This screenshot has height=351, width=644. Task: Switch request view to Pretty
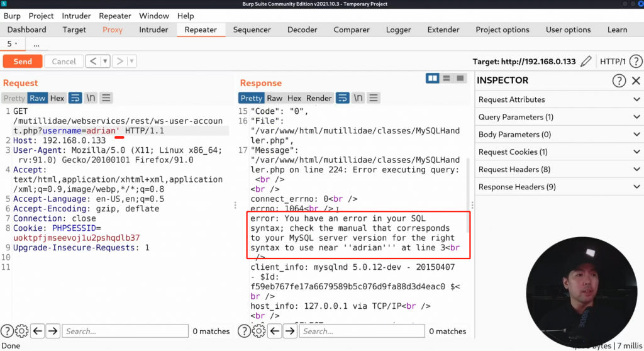[14, 98]
